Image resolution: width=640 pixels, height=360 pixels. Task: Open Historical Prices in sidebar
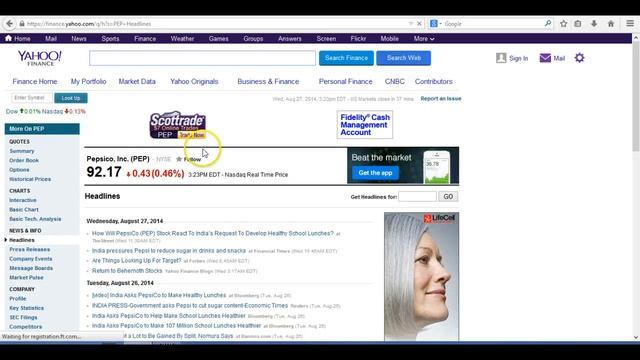30,179
